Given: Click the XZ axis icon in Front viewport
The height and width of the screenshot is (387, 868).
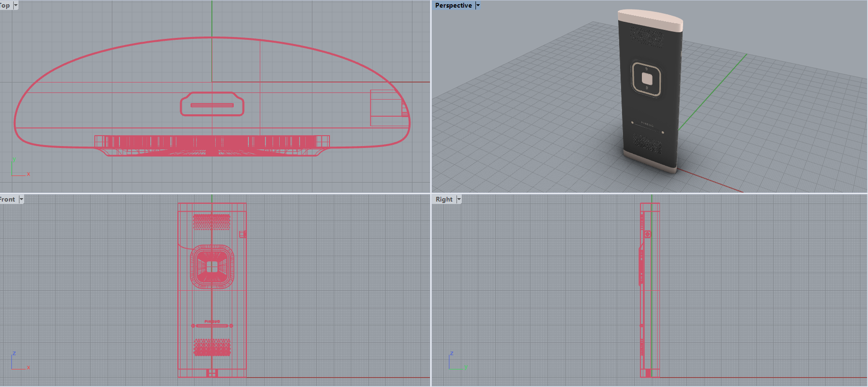Looking at the screenshot, I should coord(19,361).
